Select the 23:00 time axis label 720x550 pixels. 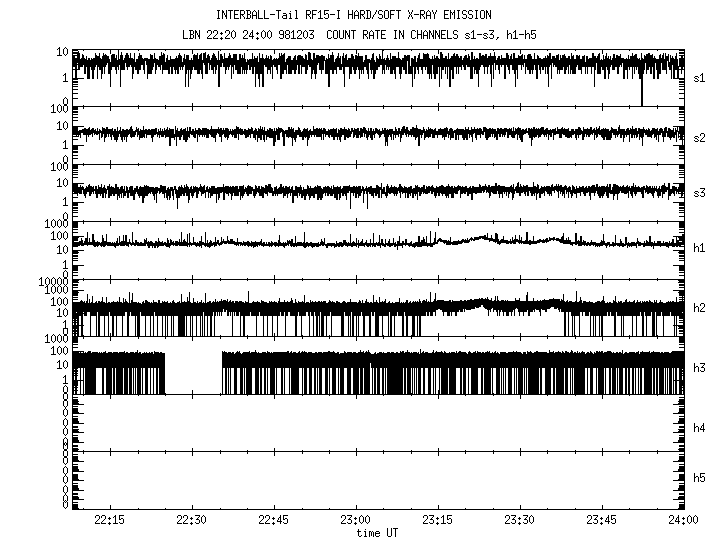coord(355,520)
